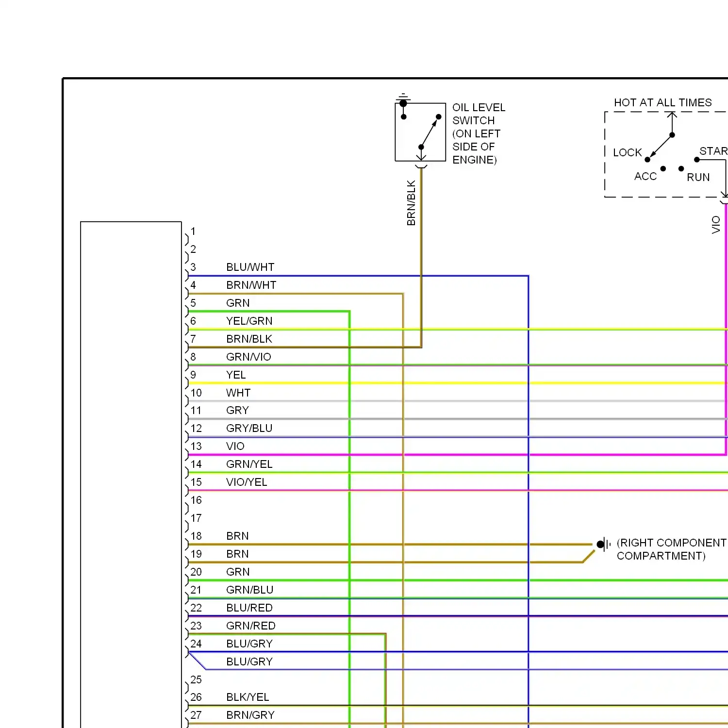
Task: Click the ACC ignition position label
Action: point(645,176)
